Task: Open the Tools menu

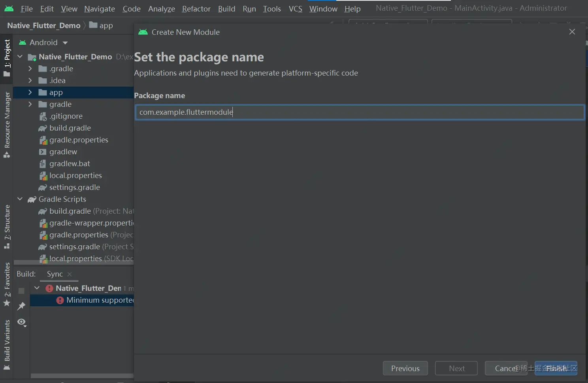Action: (x=272, y=9)
